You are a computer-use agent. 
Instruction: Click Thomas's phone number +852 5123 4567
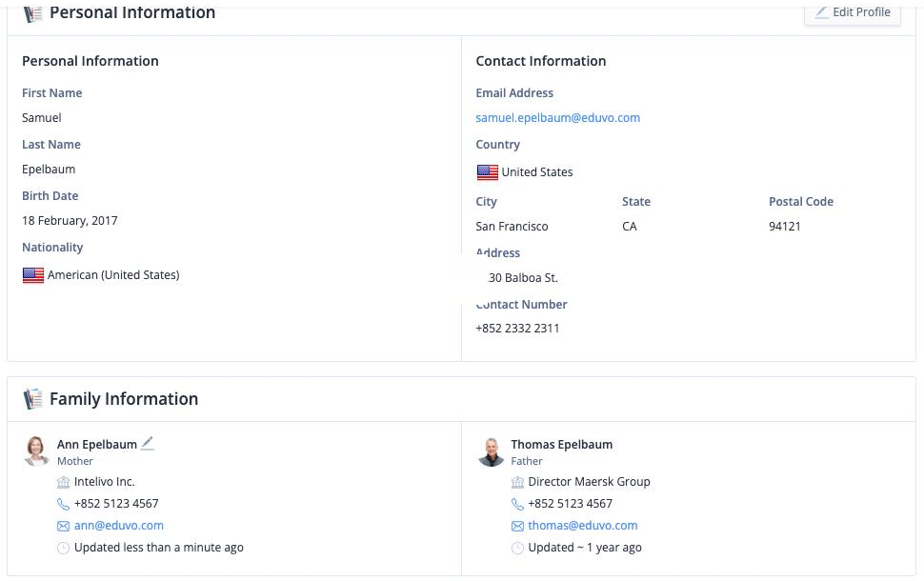(x=570, y=504)
